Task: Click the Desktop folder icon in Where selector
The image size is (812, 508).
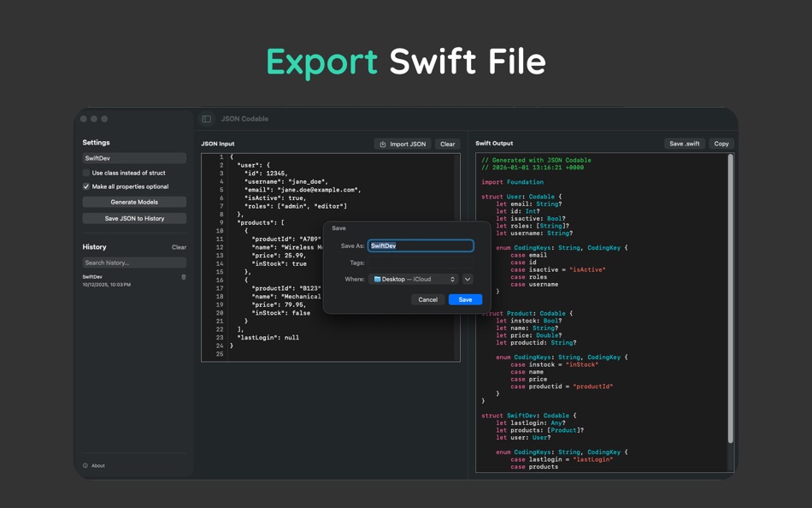Action: pos(378,279)
